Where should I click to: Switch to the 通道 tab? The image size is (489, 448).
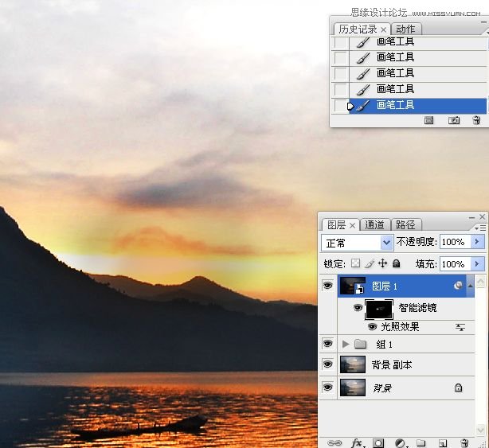coord(374,224)
